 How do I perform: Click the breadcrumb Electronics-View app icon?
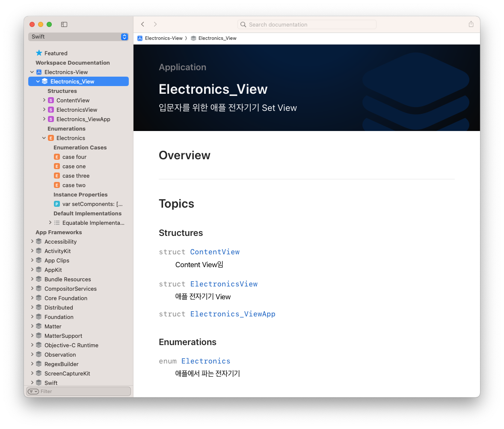(x=140, y=38)
